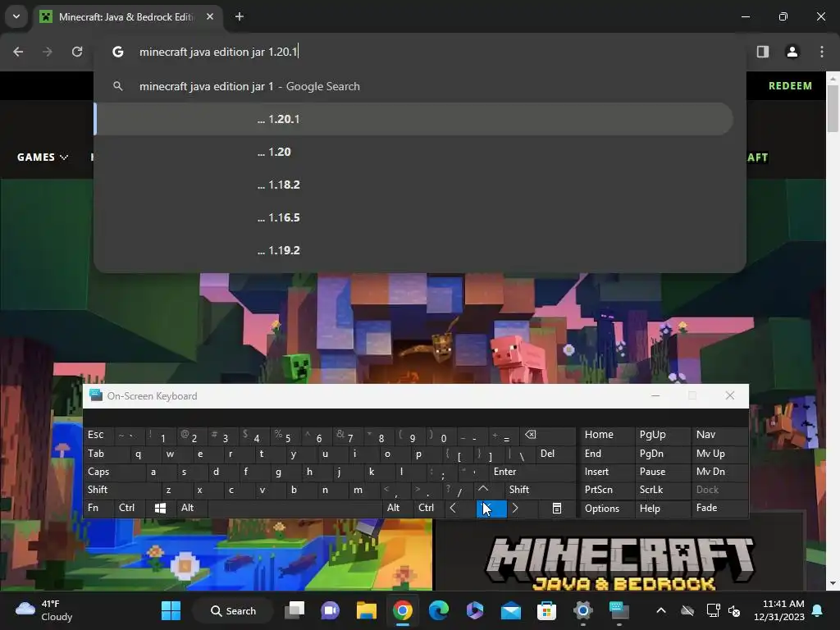The height and width of the screenshot is (630, 840).
Task: Select the 1.16.5 suggestion
Action: (x=413, y=217)
